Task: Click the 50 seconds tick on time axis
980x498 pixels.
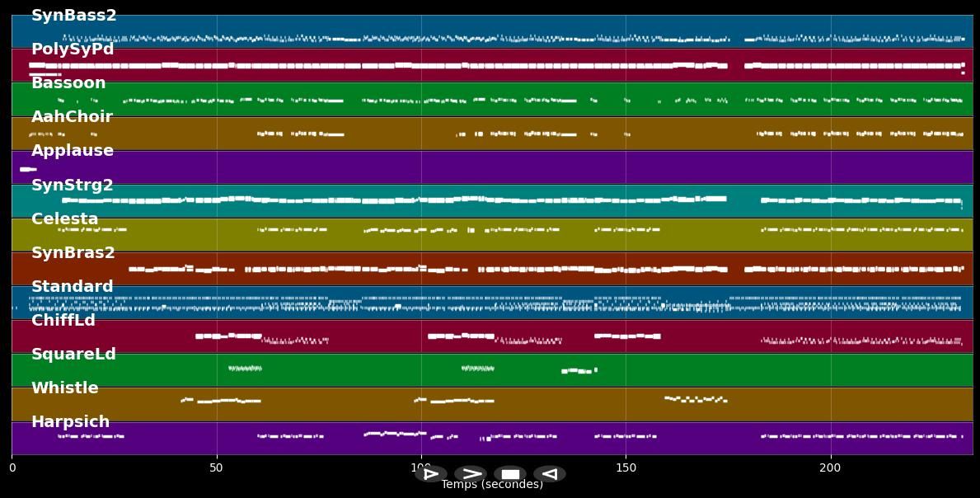Action: coord(216,467)
